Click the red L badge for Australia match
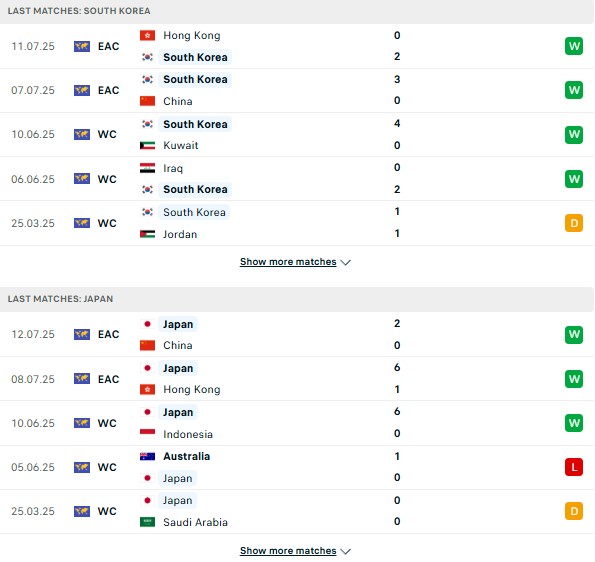 (x=574, y=467)
